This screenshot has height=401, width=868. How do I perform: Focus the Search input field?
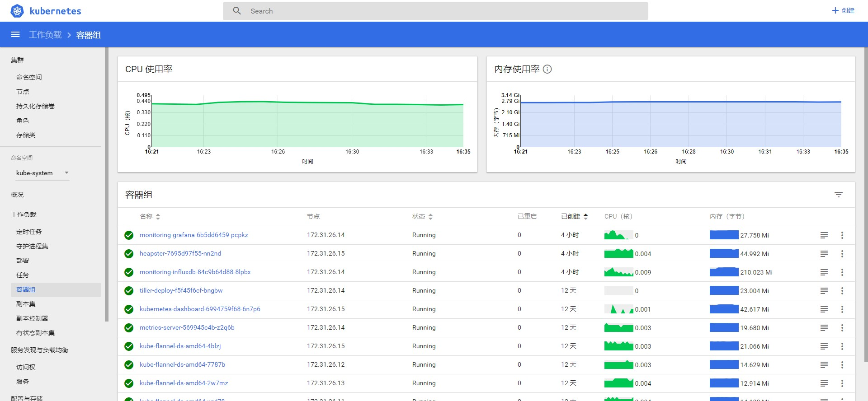[x=435, y=11]
